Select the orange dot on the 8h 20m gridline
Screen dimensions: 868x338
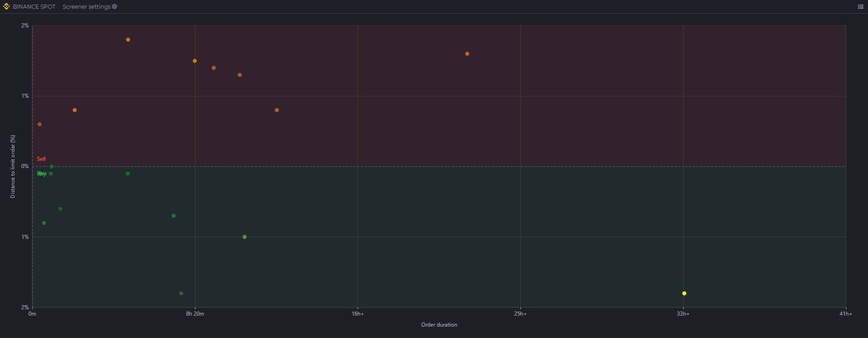pos(195,61)
